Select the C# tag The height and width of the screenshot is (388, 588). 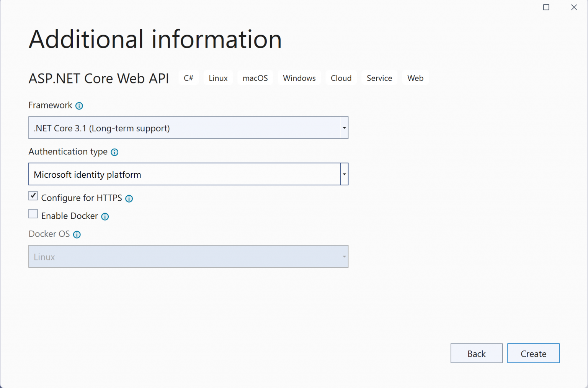point(189,78)
